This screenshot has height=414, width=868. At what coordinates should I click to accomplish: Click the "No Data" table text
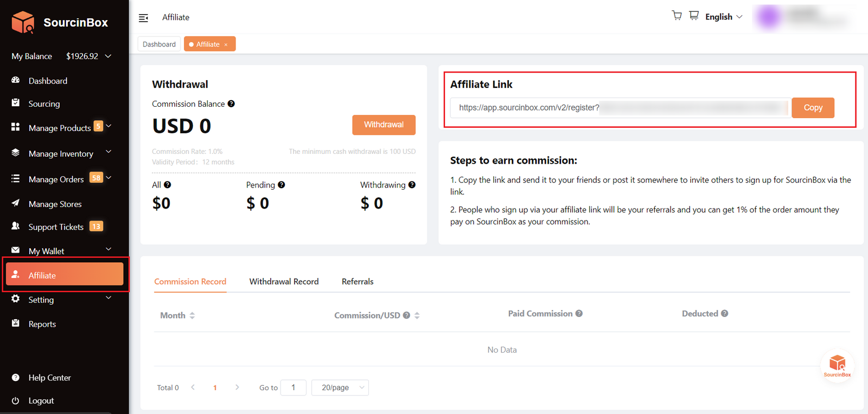pyautogui.click(x=502, y=350)
